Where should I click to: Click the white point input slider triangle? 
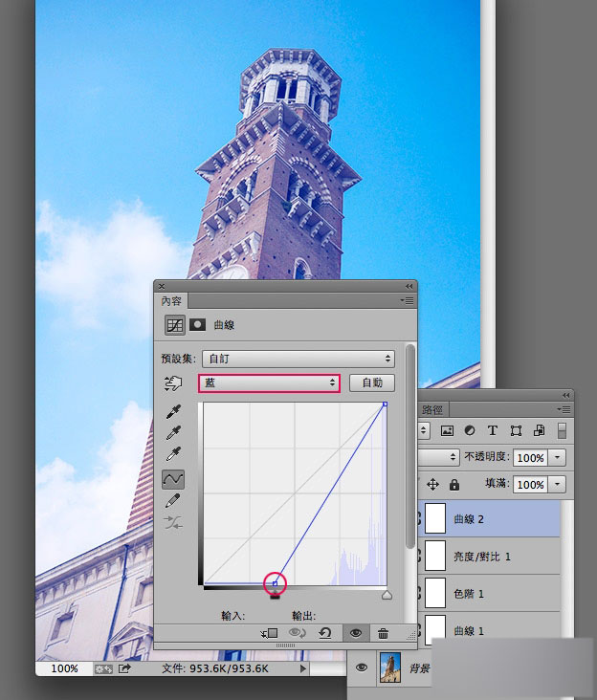pos(387,595)
